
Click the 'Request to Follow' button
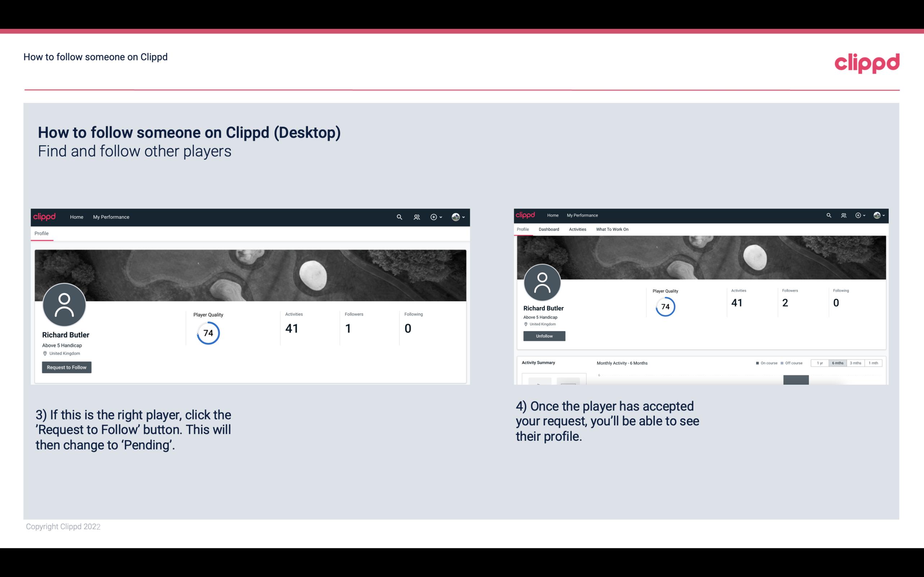point(67,367)
